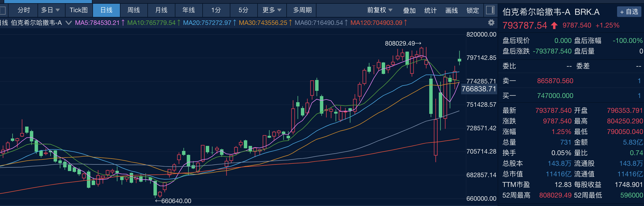Click the 52周最低 value 596000

(632, 195)
